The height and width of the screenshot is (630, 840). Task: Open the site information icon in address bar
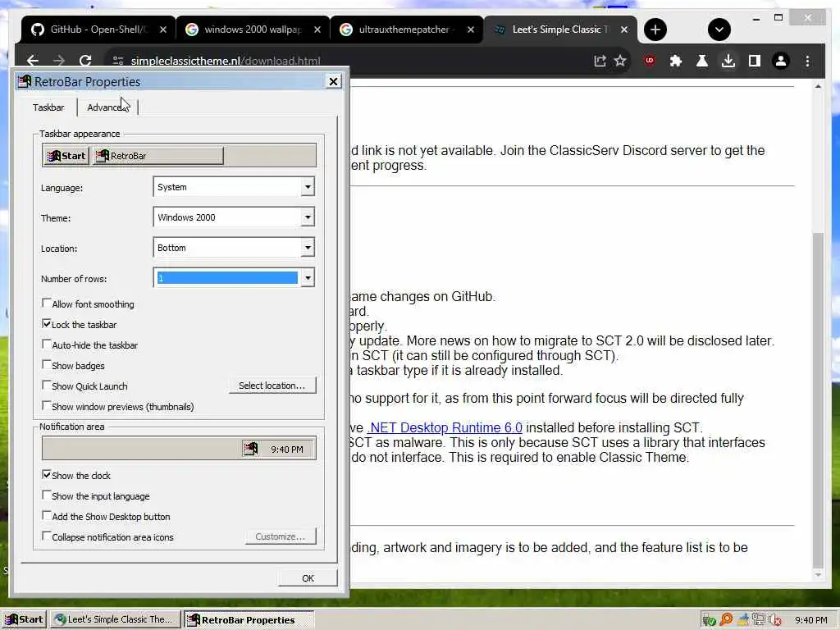tap(118, 61)
